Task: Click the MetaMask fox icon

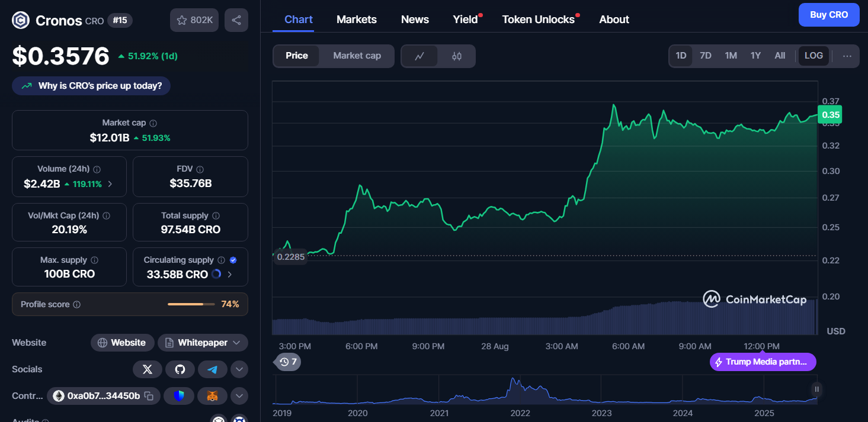Action: point(213,396)
